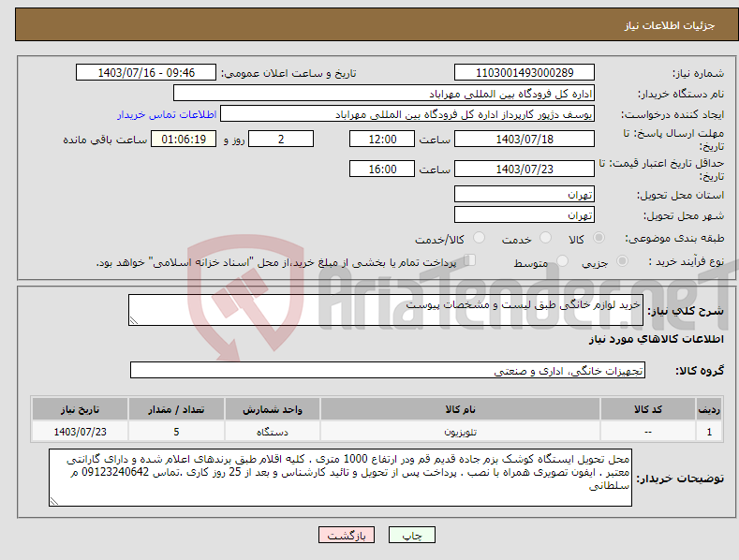
Task: Click the نام کالا column header
Action: (x=460, y=409)
